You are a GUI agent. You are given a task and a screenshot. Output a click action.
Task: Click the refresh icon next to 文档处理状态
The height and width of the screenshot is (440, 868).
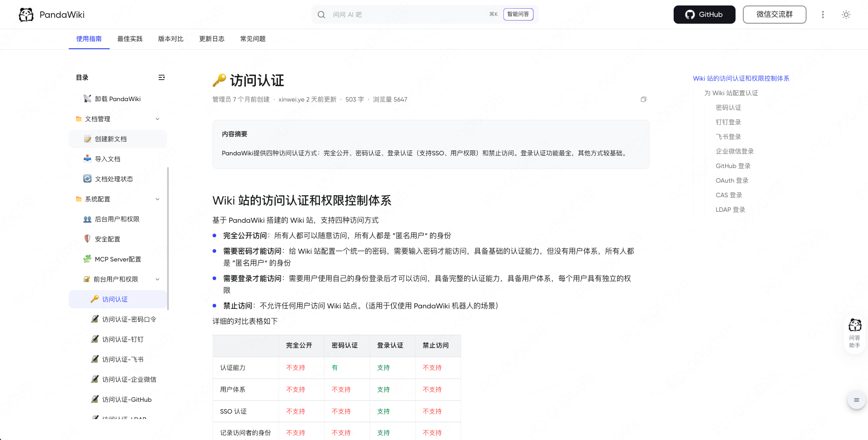pos(87,179)
